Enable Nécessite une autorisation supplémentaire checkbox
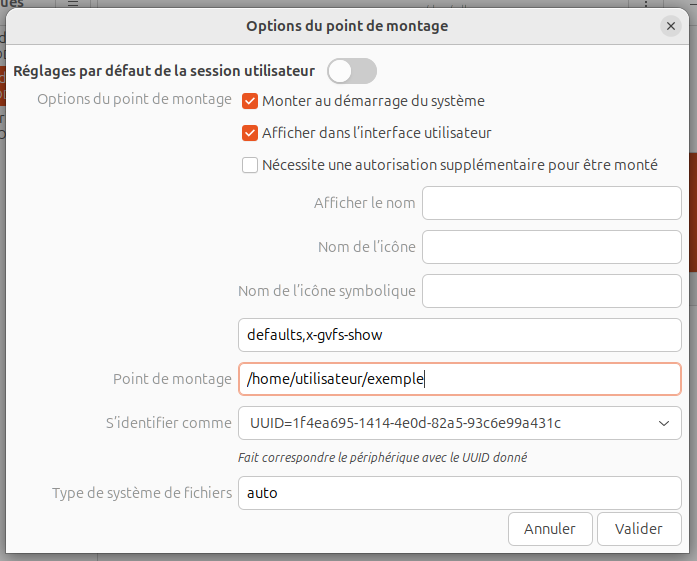697x561 pixels. [250, 165]
